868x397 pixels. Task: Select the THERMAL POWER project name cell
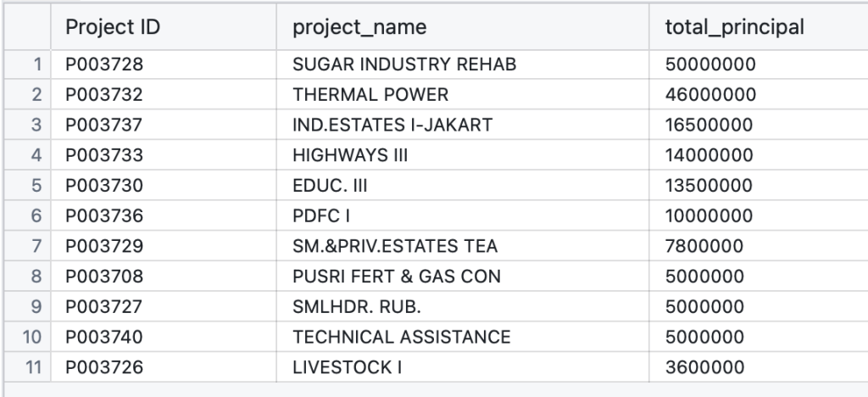370,95
